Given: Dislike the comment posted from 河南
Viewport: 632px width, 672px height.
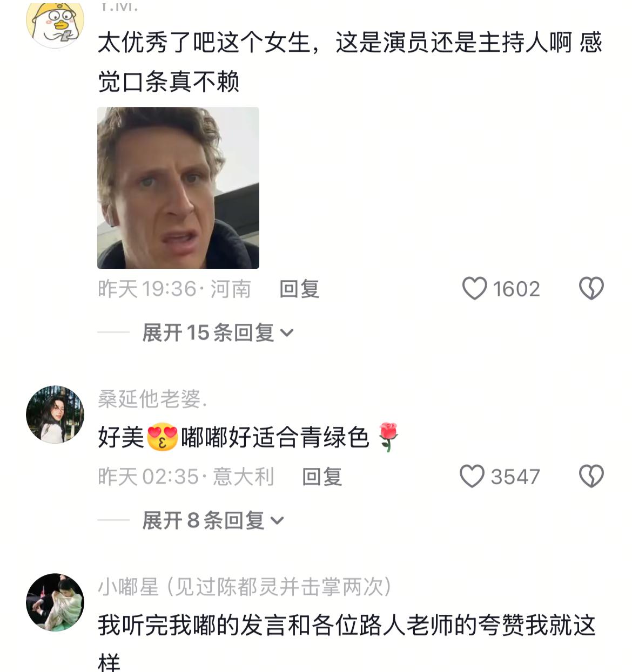Looking at the screenshot, I should [x=591, y=289].
